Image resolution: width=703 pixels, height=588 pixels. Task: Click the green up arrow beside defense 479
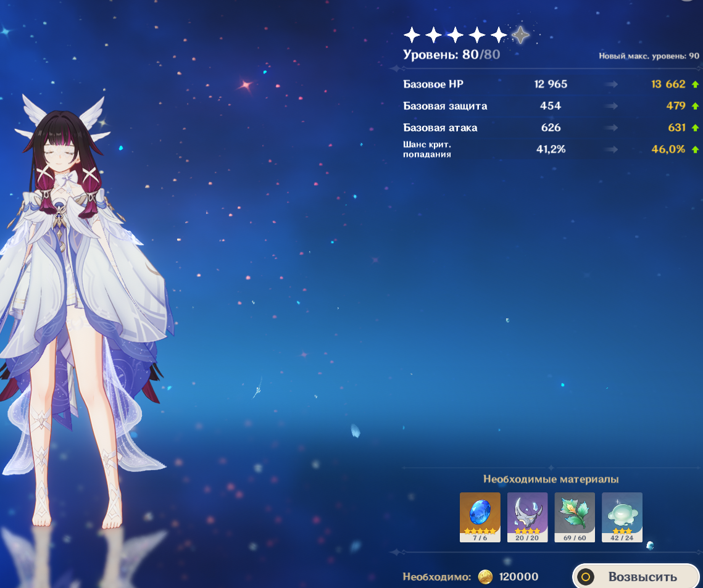pyautogui.click(x=695, y=106)
